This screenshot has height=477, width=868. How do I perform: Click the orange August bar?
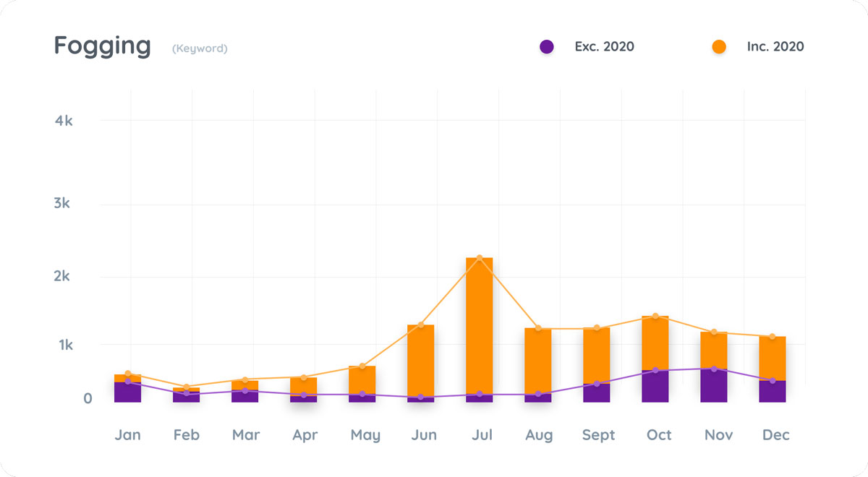[538, 361]
